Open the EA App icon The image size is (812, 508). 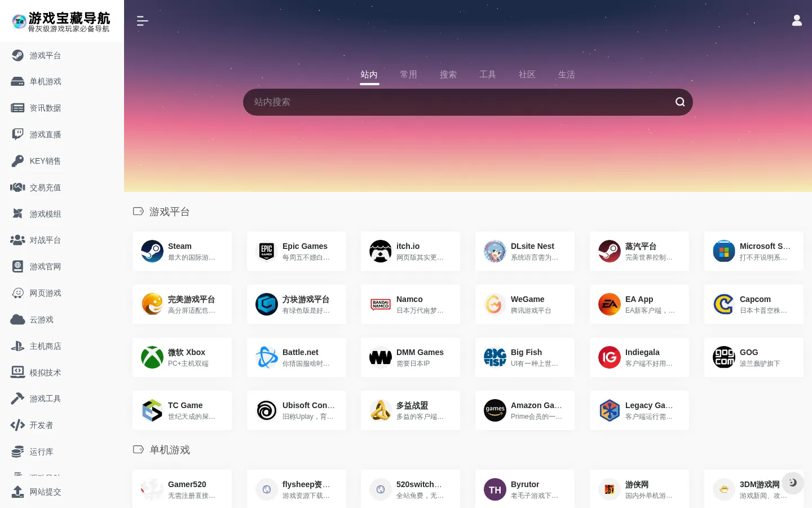click(x=610, y=304)
